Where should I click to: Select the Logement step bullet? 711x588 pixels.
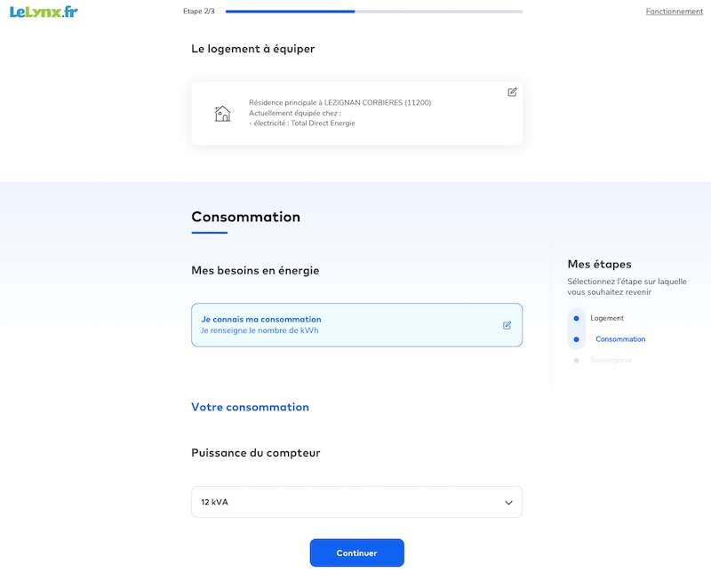pyautogui.click(x=576, y=319)
